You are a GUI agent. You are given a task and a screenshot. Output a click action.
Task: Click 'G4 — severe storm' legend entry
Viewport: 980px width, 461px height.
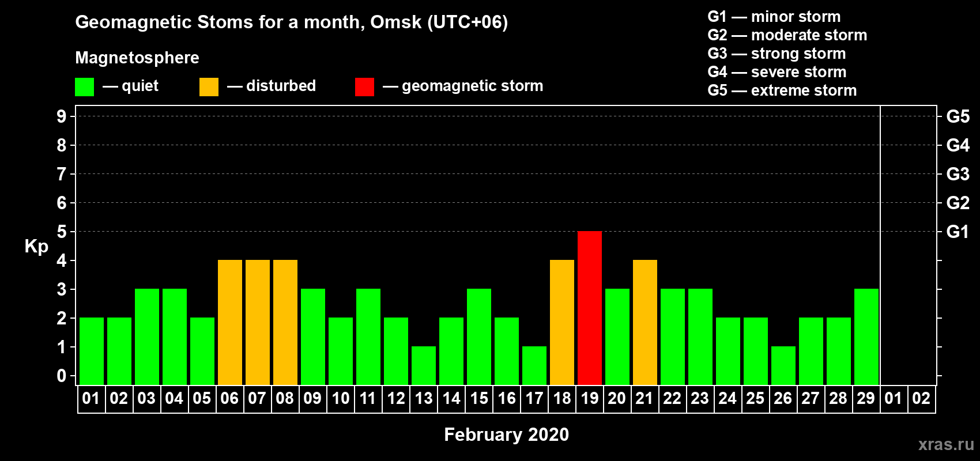[777, 72]
